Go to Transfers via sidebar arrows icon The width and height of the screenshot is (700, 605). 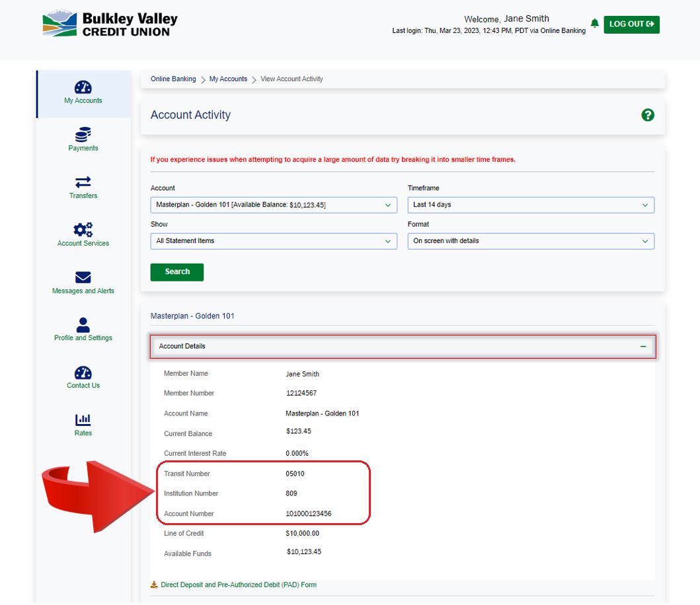83,182
